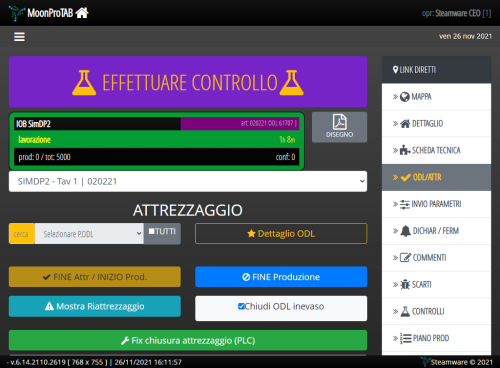Click the EFFETTUARE CONTROLLO purple banner
The image size is (500, 368).
click(x=188, y=82)
